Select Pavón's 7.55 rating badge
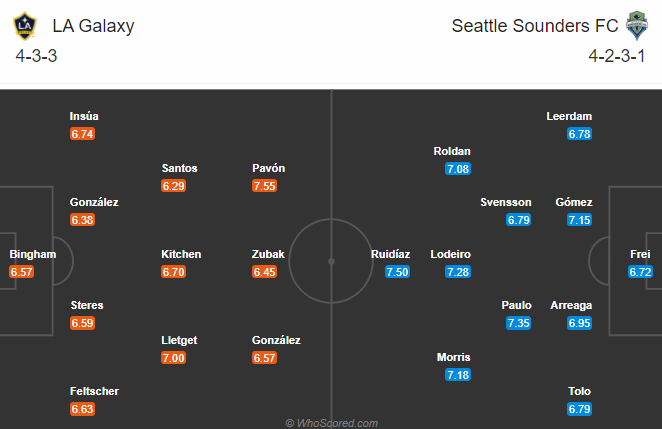The image size is (662, 429). [x=265, y=186]
